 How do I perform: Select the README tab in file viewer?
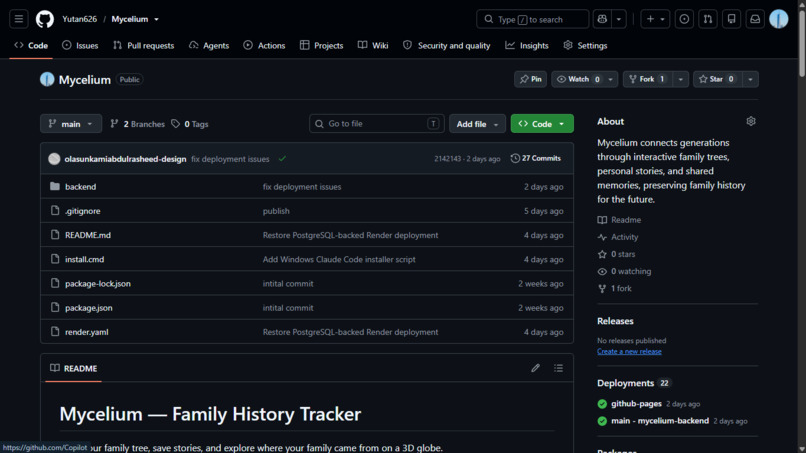coord(74,368)
